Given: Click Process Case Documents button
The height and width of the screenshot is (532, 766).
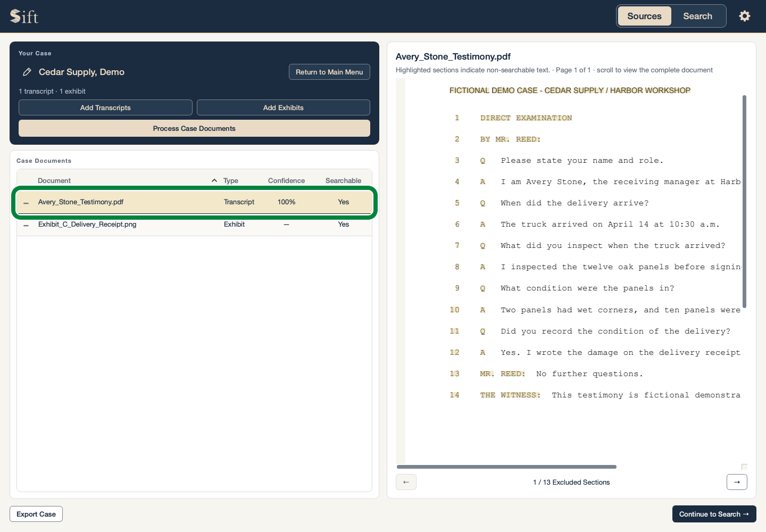Looking at the screenshot, I should click(x=194, y=128).
